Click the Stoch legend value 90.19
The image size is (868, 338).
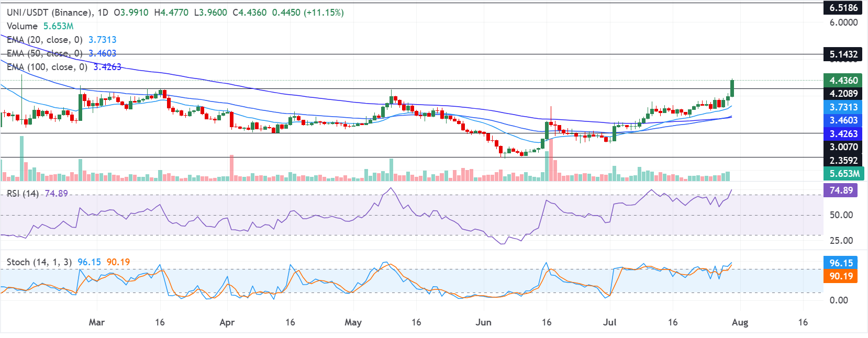pos(118,262)
